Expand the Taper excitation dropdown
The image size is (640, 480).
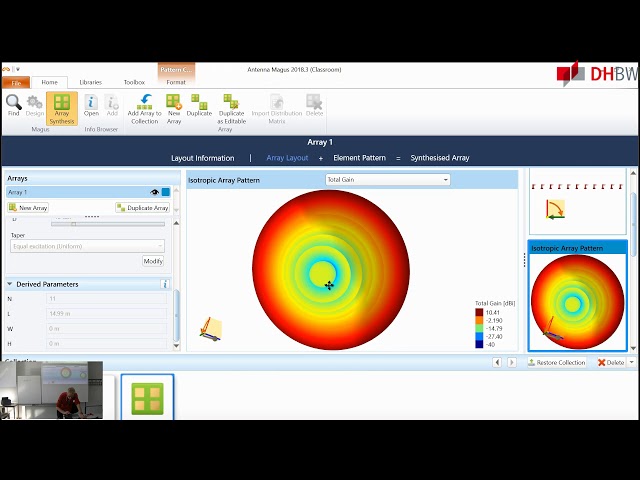(x=88, y=246)
